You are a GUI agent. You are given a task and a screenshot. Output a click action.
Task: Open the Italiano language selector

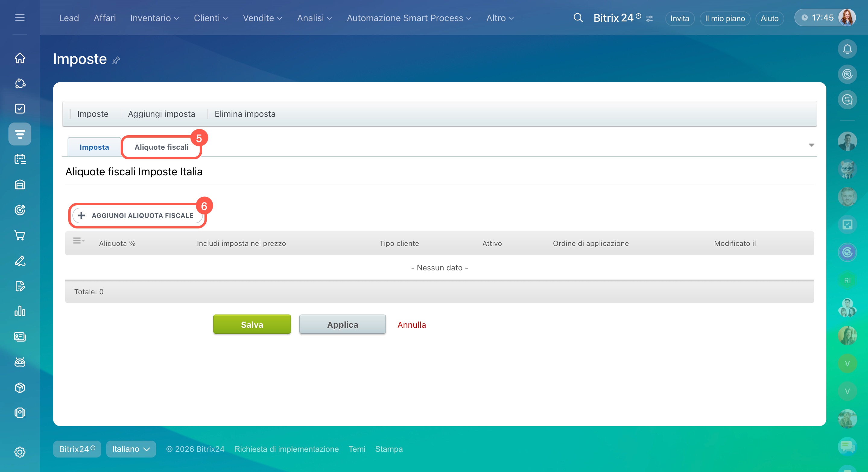tap(131, 449)
